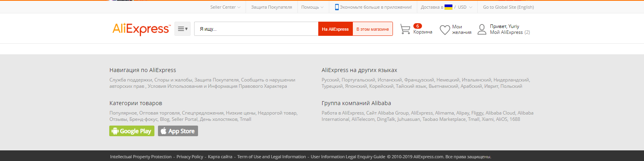Open 'Alipay' group link
Viewport: 644px width, 161px height.
[x=462, y=113]
